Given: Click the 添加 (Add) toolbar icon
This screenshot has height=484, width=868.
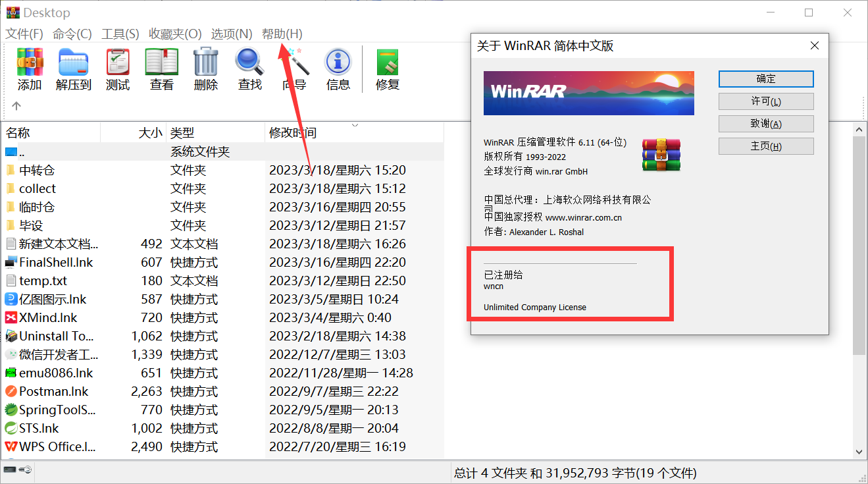Looking at the screenshot, I should point(30,62).
